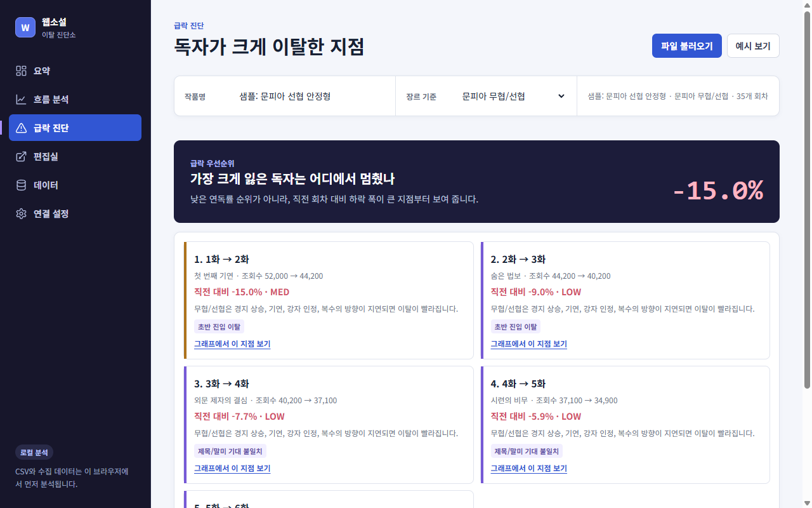Viewport: 812px width, 508px height.
Task: Click 그래프에서 이 지점 보기 in 3화 → 4화 card
Action: click(232, 469)
